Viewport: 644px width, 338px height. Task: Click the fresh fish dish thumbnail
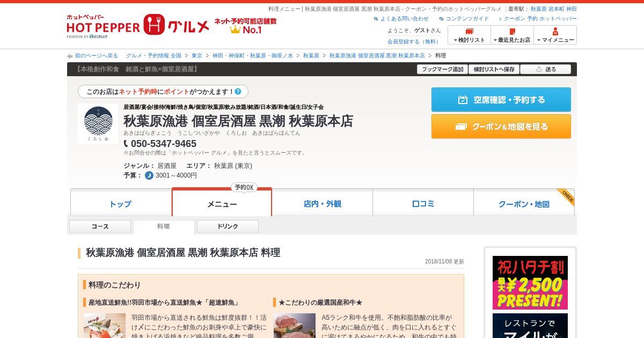click(x=105, y=326)
